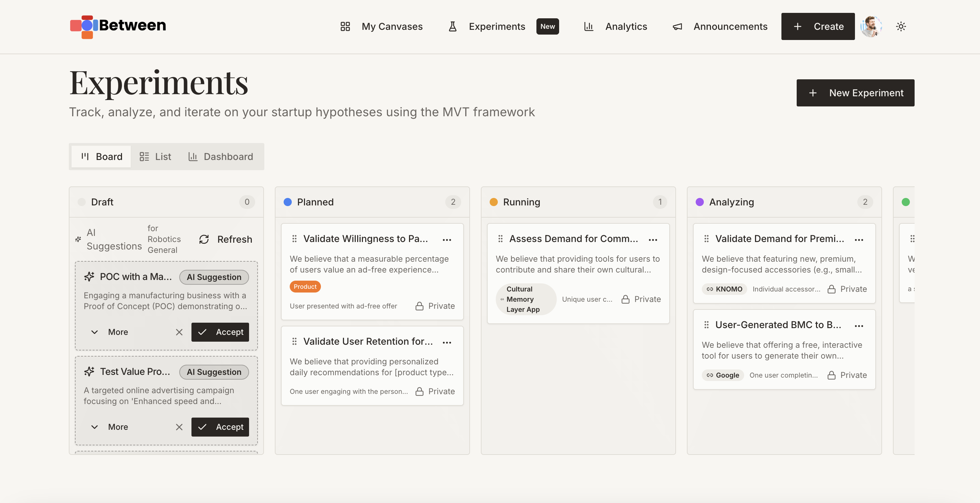980x503 pixels.
Task: Click drag handle on Validate User Retention card
Action: point(294,341)
